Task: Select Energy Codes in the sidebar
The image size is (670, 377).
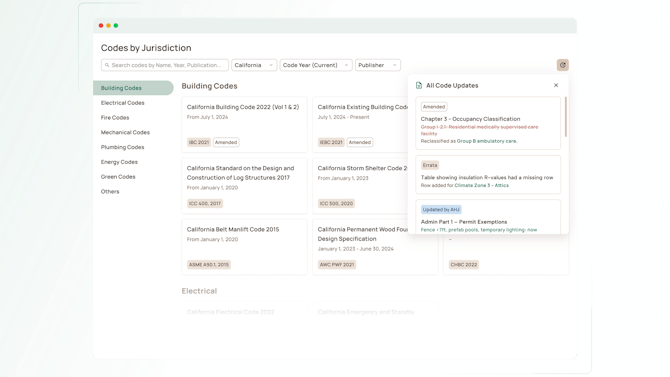Action: (119, 162)
